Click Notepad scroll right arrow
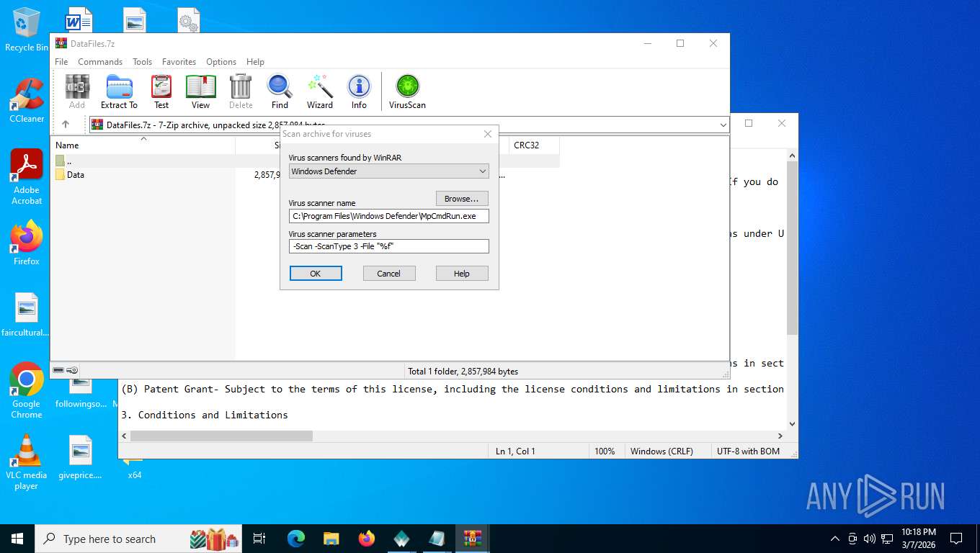 [x=780, y=436]
